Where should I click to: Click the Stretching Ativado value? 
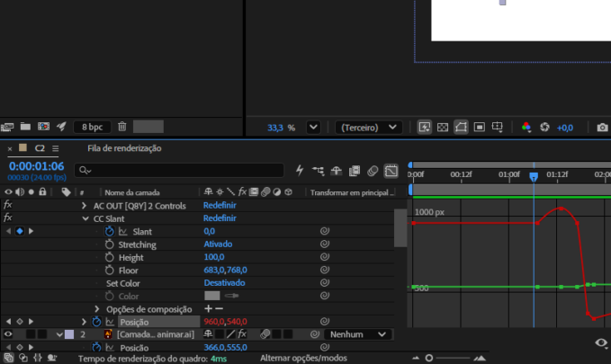coord(218,244)
